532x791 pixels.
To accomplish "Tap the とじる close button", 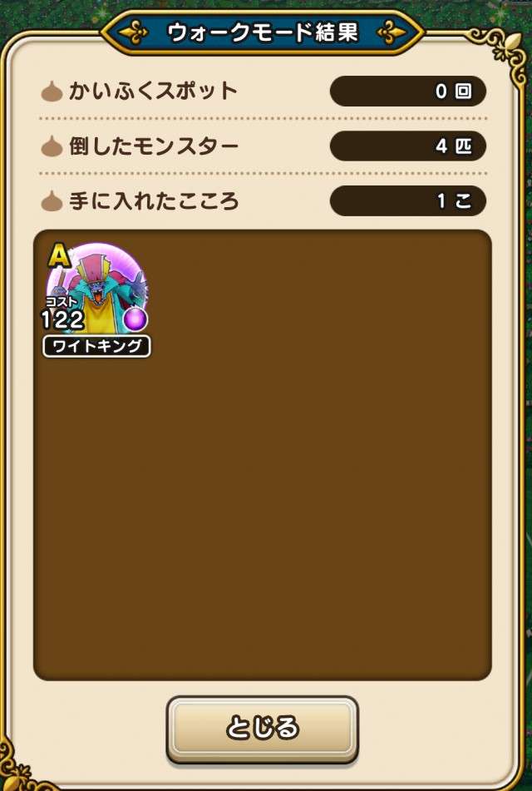I will (262, 729).
